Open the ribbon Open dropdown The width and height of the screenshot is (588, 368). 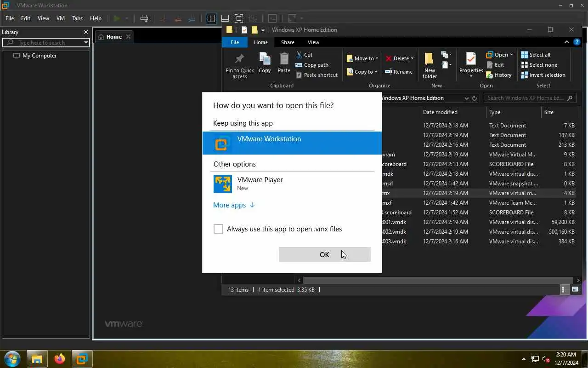[x=500, y=55]
